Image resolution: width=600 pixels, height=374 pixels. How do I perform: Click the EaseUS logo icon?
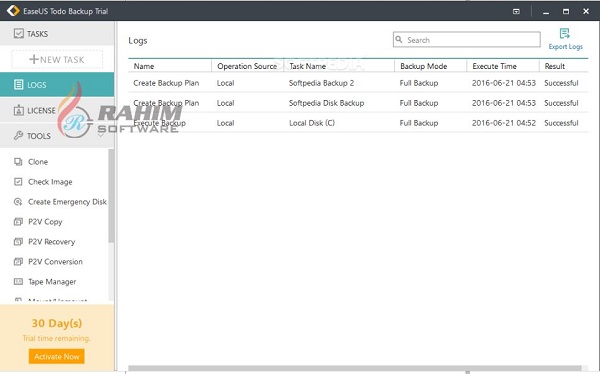pyautogui.click(x=13, y=11)
